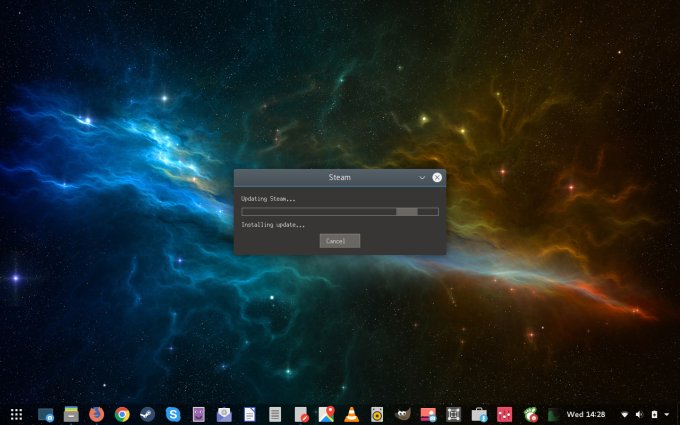Minimize the Steam dialog using the chevron

422,177
